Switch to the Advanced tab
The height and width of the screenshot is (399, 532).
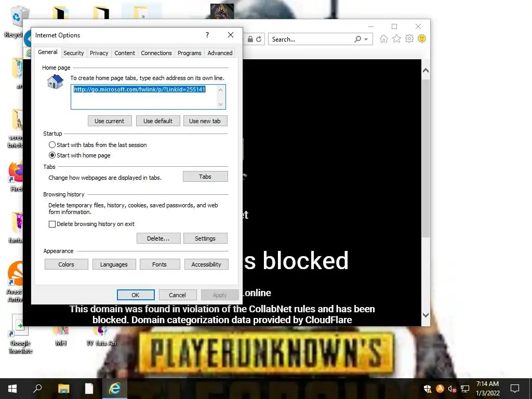pos(220,53)
